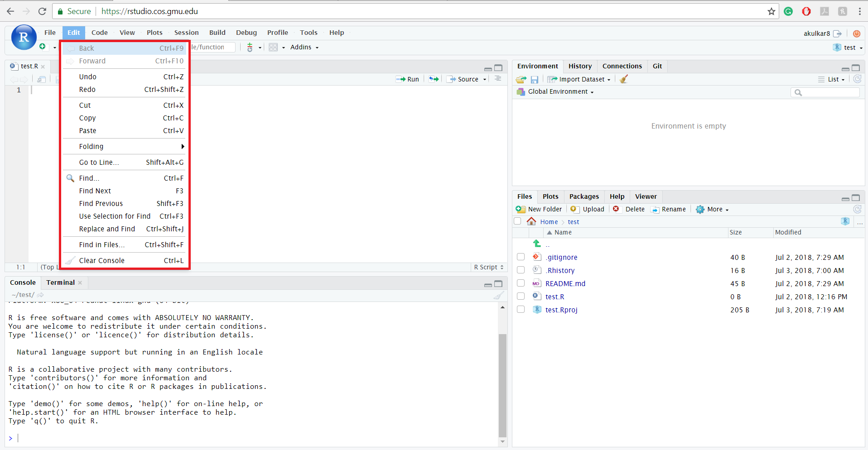
Task: Click the Upload button
Action: coord(587,209)
